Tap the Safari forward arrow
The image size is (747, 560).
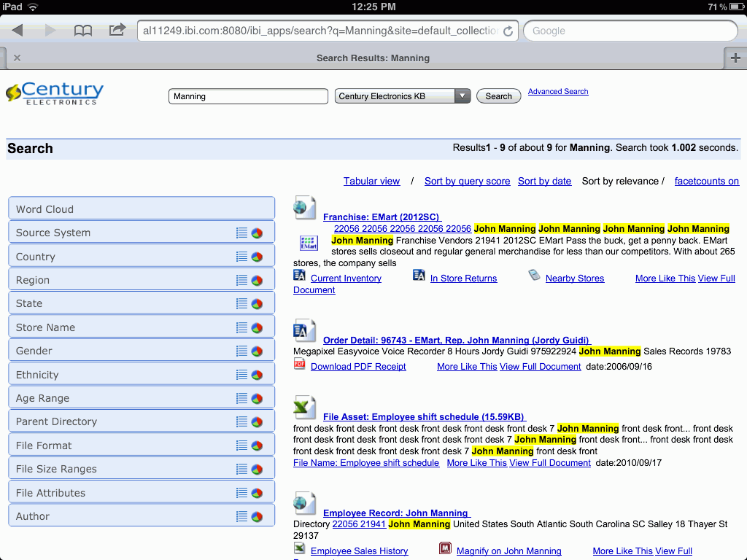50,31
